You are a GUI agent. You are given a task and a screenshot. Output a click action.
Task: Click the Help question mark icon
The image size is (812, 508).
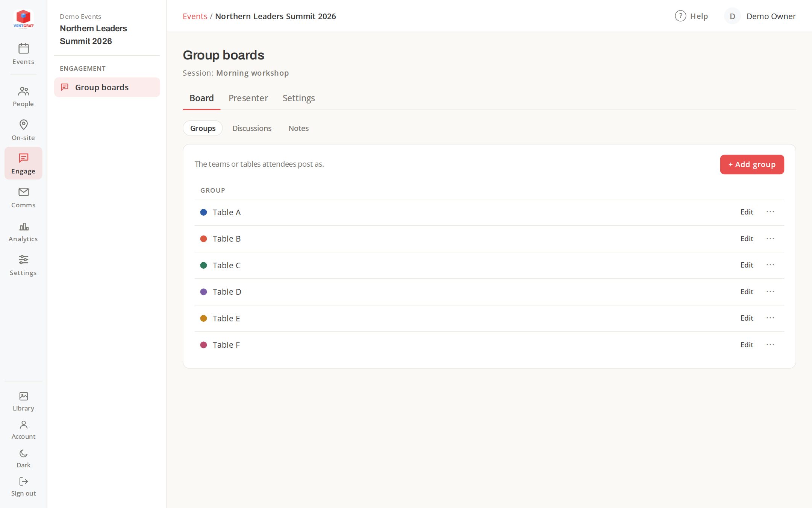click(x=680, y=16)
